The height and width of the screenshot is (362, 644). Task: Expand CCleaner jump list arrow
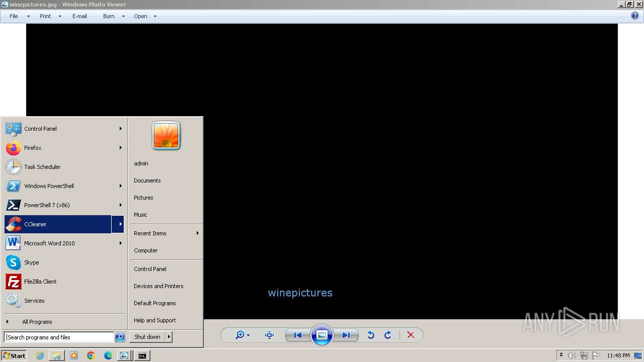(118, 224)
